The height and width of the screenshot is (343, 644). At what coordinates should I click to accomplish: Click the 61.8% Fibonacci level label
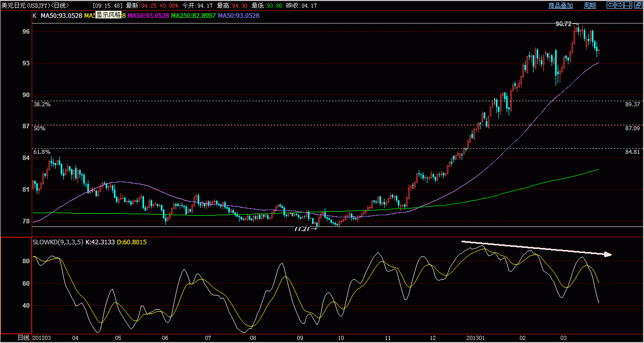click(x=42, y=152)
